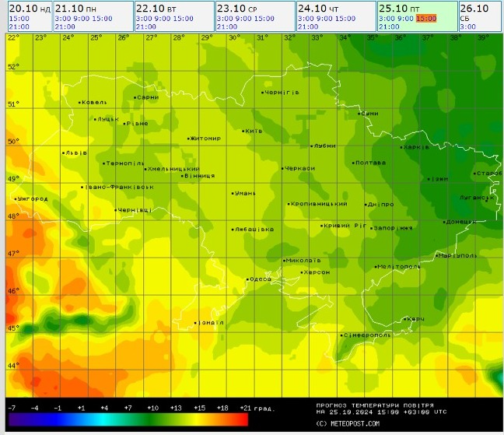Image resolution: width=504 pixels, height=435 pixels.
Task: Click the Київ city marker on map
Action: pyautogui.click(x=243, y=131)
